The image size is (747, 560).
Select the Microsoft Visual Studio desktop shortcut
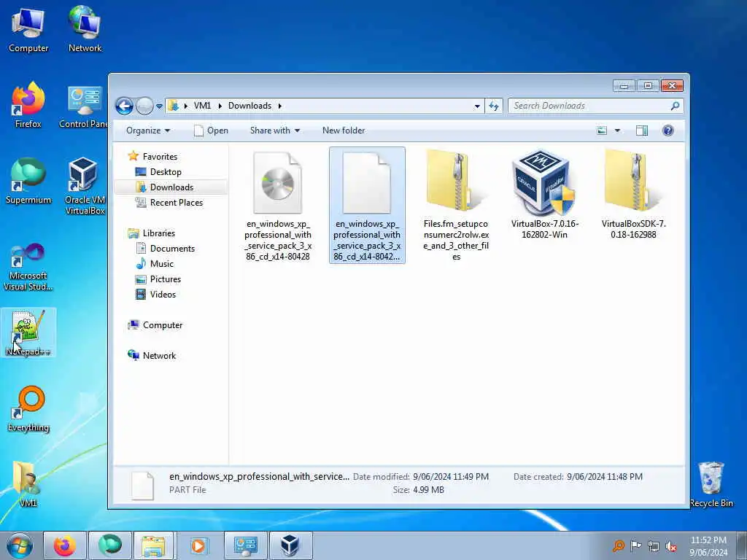point(28,267)
